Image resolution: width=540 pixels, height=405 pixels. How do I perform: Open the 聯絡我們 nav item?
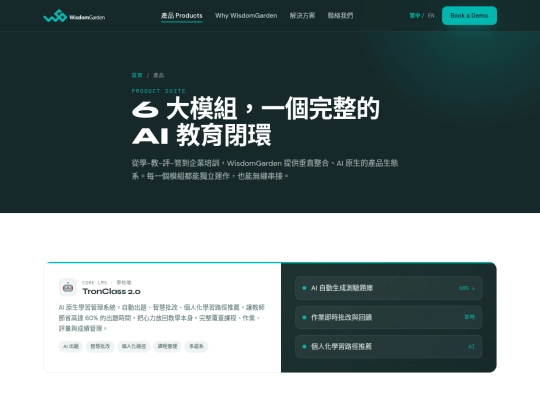tap(340, 15)
